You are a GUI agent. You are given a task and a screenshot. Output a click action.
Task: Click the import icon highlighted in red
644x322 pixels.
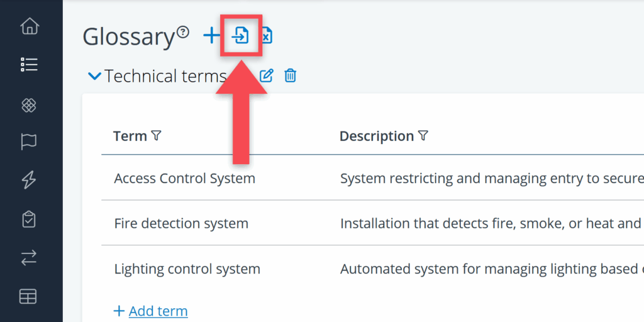coord(240,36)
